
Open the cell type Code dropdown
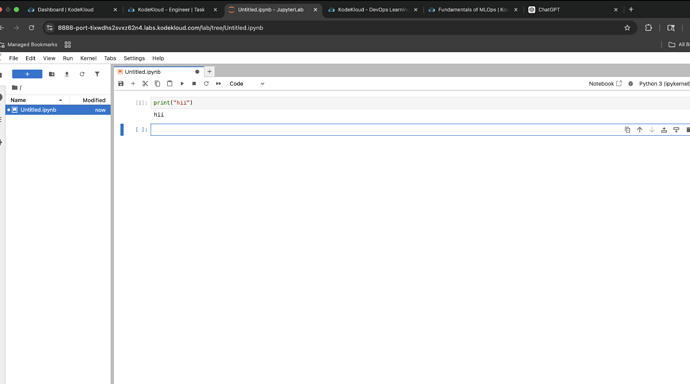tap(246, 84)
